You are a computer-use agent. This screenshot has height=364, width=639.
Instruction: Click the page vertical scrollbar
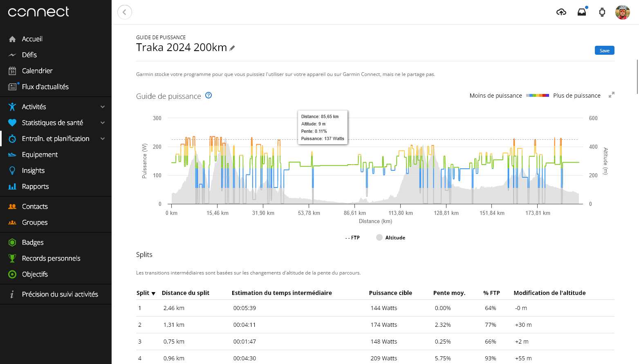point(637,77)
